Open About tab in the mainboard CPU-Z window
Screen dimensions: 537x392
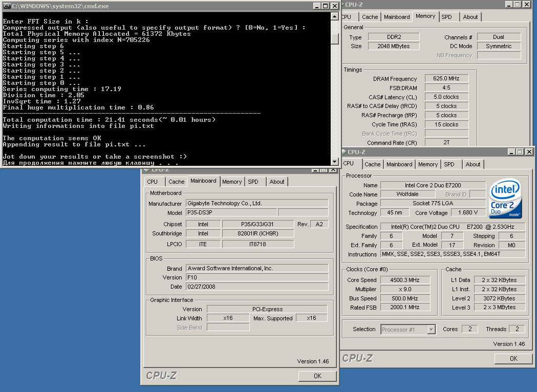[277, 182]
